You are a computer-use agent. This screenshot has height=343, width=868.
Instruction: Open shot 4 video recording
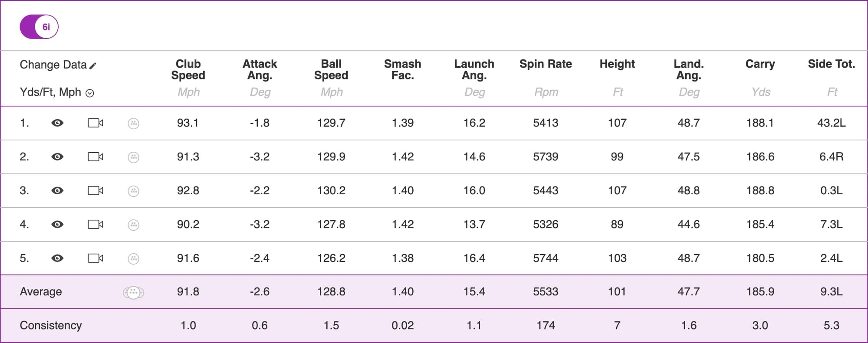(x=95, y=225)
